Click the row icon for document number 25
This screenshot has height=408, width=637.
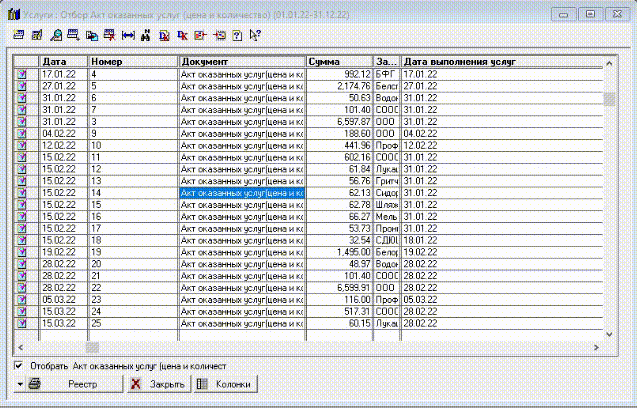tap(20, 322)
